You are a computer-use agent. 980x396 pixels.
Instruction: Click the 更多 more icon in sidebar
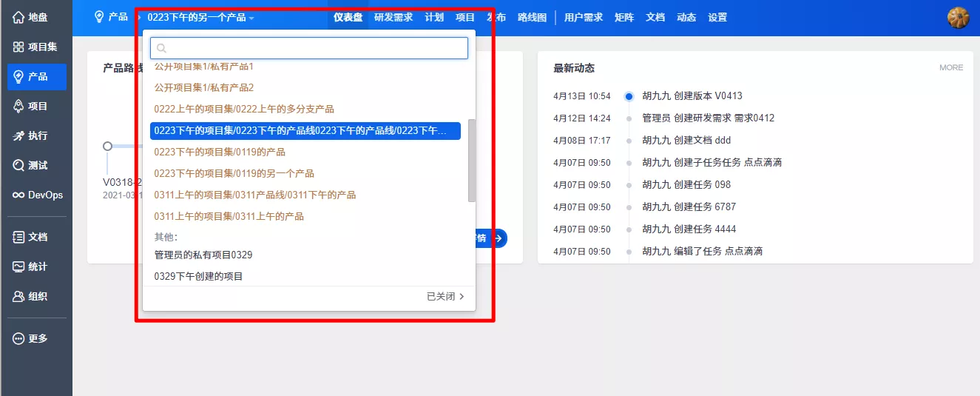pyautogui.click(x=19, y=338)
